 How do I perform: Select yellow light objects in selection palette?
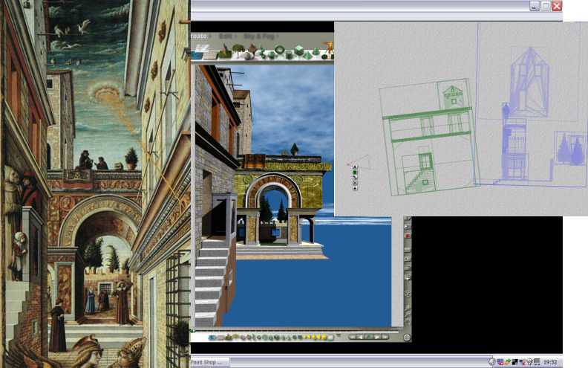315,338
